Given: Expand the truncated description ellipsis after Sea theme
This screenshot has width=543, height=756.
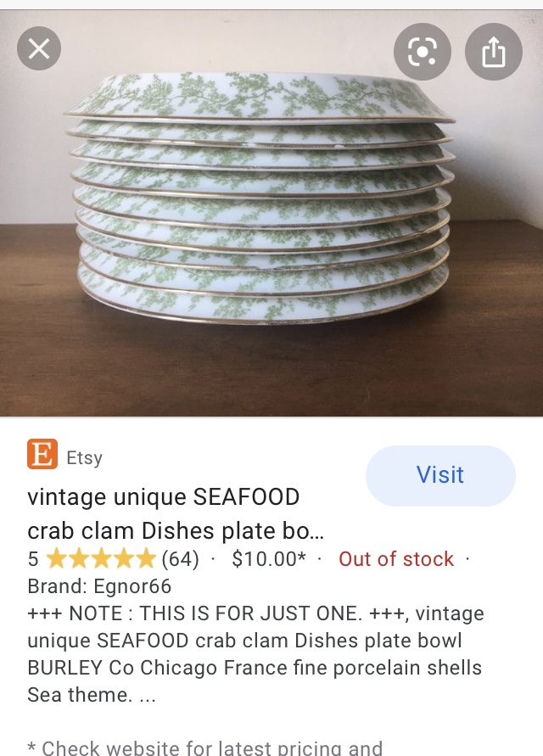Looking at the screenshot, I should click(x=148, y=695).
